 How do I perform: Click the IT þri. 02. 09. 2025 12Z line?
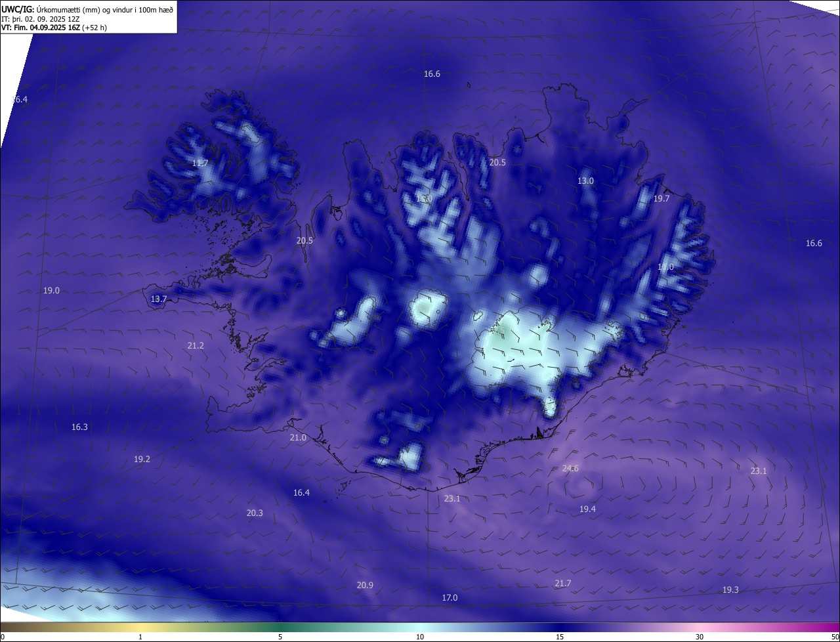(x=40, y=19)
